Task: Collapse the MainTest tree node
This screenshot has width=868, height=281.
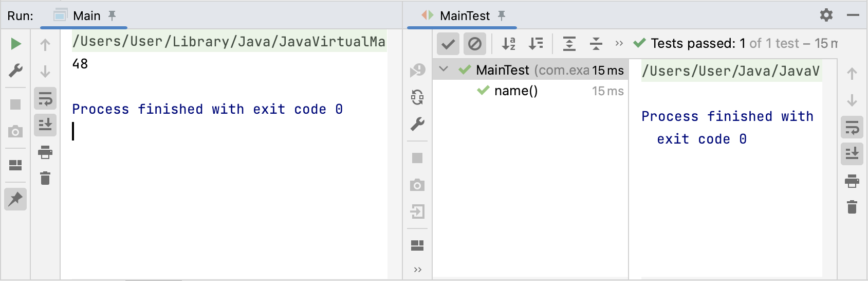Action: click(x=444, y=69)
